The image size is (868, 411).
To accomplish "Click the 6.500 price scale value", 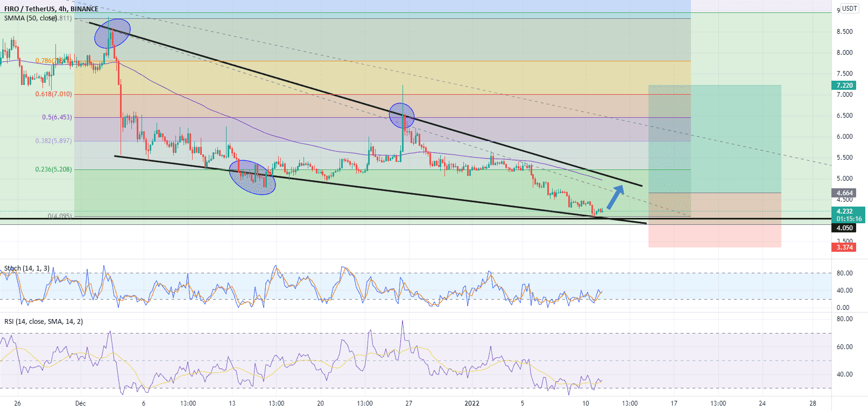I will click(844, 115).
